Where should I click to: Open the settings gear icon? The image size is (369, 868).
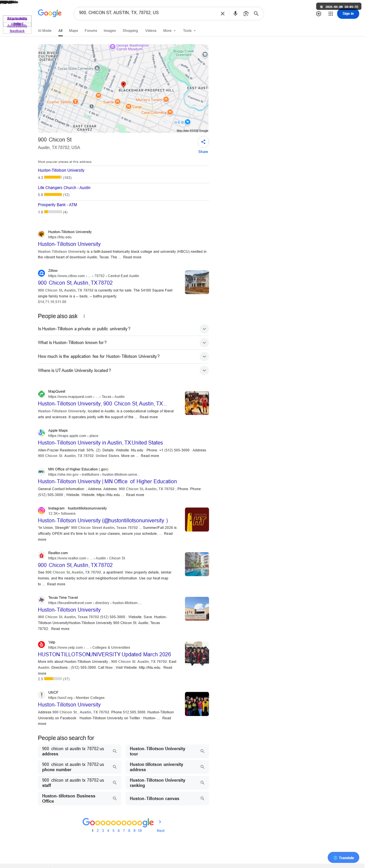click(318, 14)
